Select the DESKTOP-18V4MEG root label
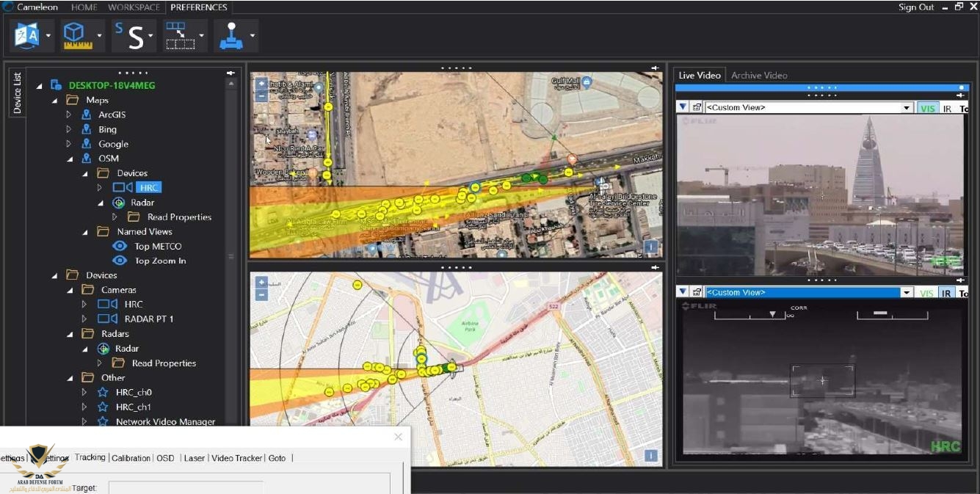The image size is (980, 494). [x=113, y=85]
